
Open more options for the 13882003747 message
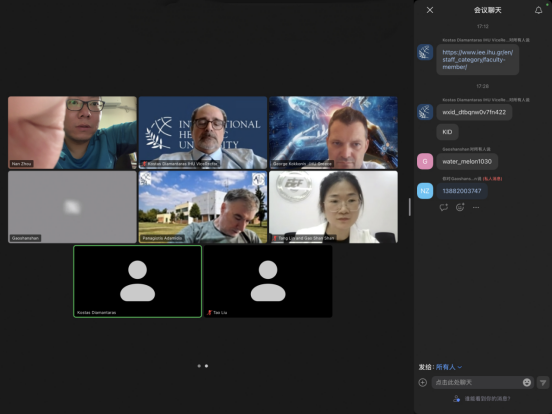(x=476, y=207)
